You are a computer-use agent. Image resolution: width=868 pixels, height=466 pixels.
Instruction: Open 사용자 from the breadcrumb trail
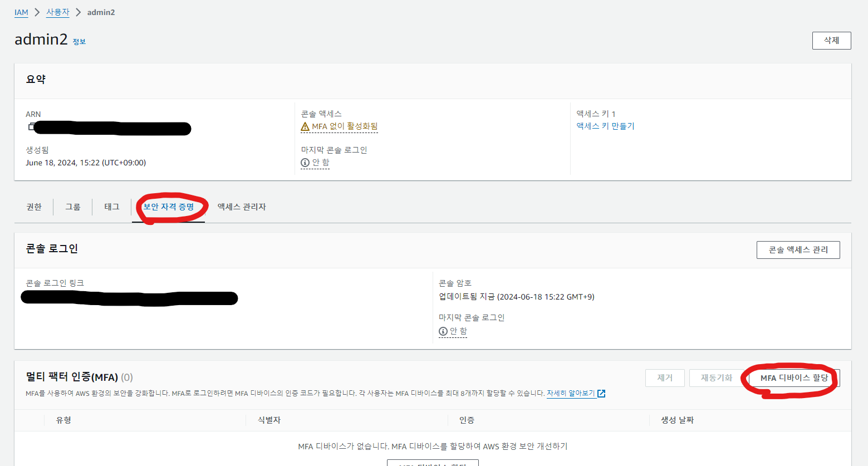(58, 12)
